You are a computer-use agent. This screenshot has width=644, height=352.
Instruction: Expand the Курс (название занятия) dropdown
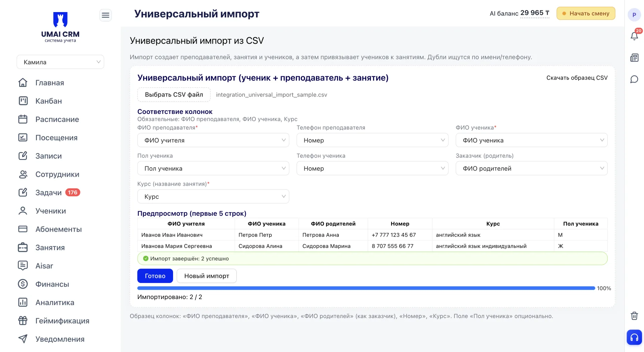213,196
